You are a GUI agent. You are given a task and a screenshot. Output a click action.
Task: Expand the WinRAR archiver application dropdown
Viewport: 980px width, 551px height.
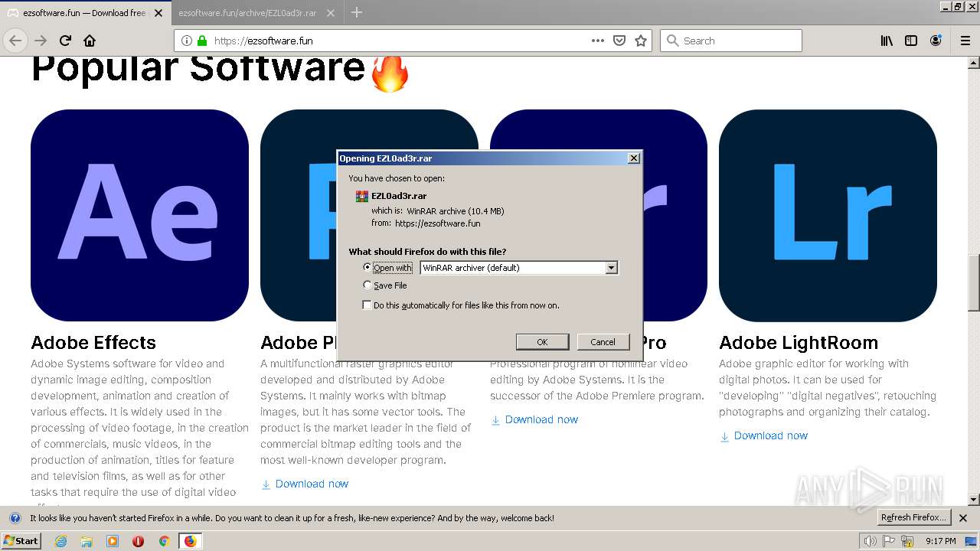pyautogui.click(x=611, y=268)
